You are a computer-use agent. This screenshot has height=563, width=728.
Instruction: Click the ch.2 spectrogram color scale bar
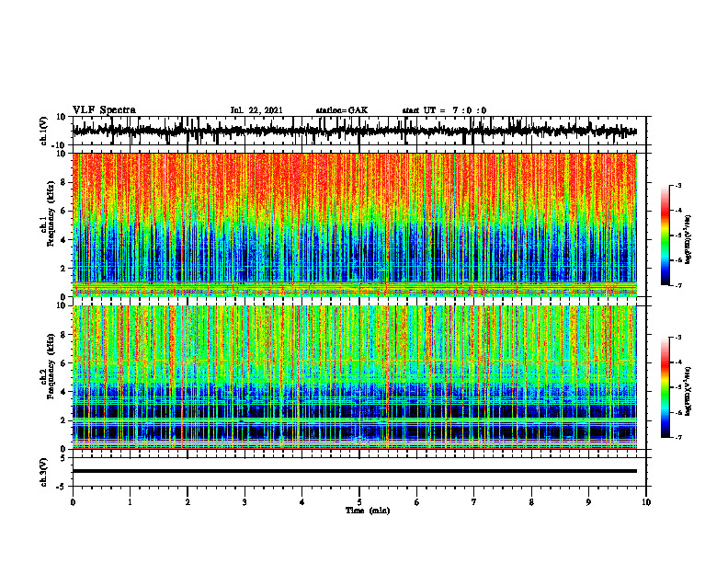(665, 387)
